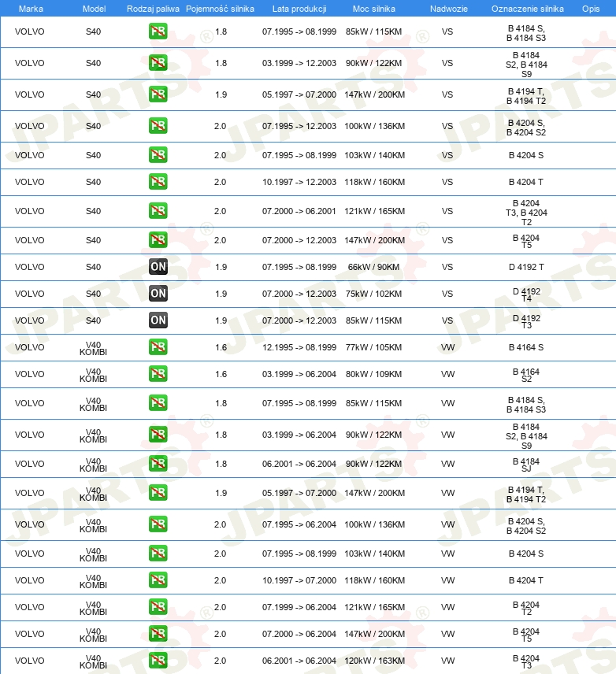616x674 pixels.
Task: Select production dates 07.1995 -> 06.2004
Action: 299,524
